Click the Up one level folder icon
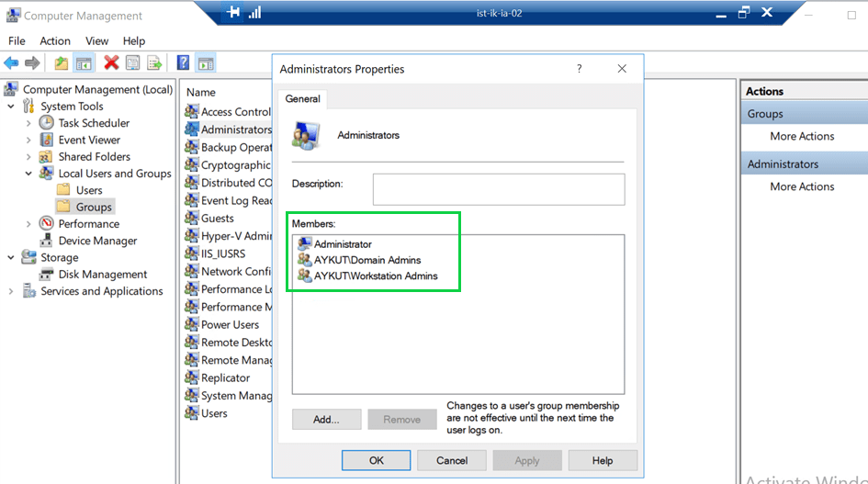This screenshot has width=868, height=484. [62, 63]
